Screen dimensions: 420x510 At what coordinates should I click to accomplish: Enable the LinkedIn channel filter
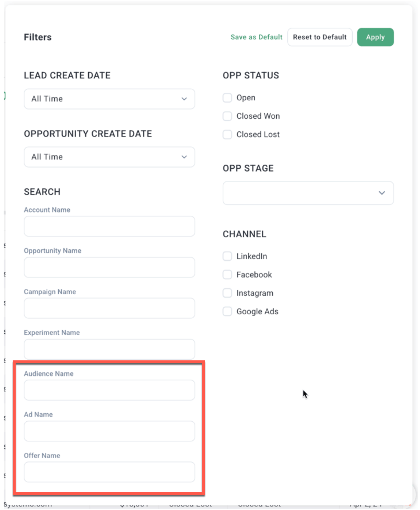pos(227,256)
